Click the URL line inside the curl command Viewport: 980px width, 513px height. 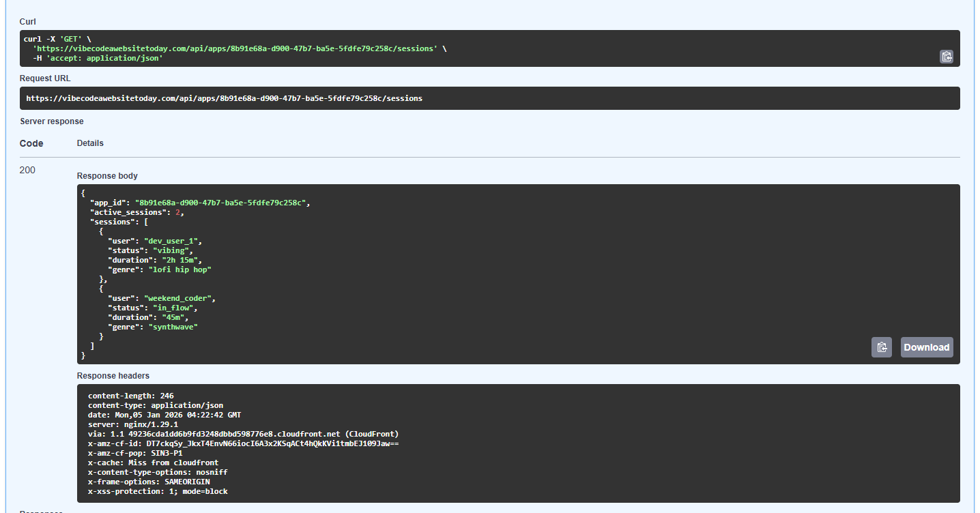point(235,48)
